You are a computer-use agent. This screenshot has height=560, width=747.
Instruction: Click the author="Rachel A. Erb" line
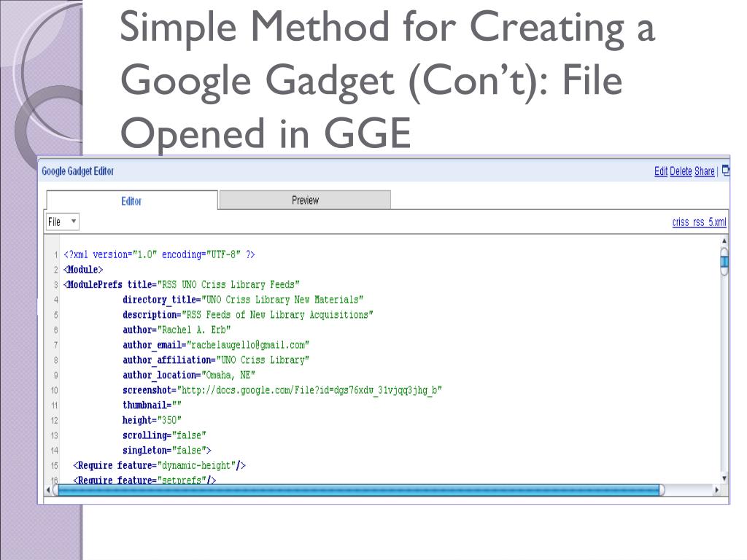pos(177,330)
